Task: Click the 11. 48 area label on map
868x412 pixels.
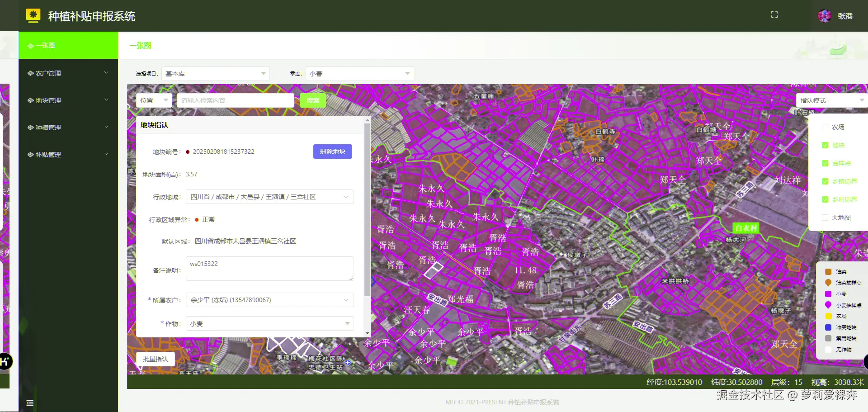Action: 525,270
